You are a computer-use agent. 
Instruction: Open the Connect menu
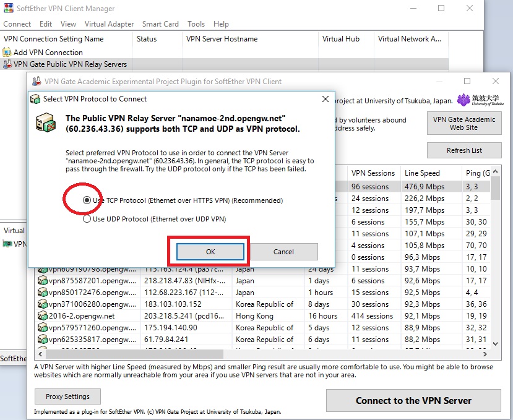point(17,24)
